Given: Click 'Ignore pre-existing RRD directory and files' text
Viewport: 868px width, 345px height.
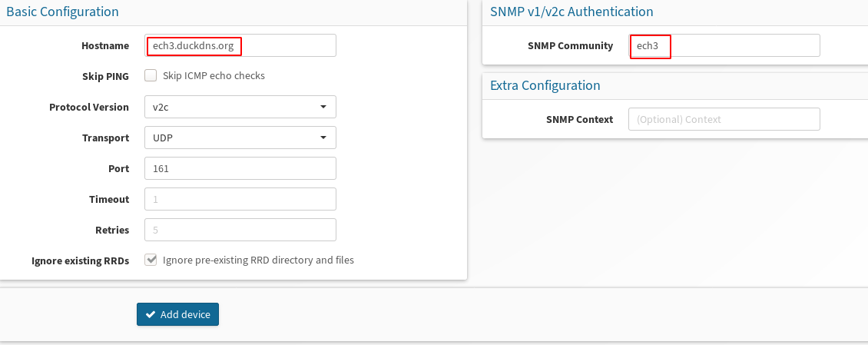Looking at the screenshot, I should coord(259,260).
